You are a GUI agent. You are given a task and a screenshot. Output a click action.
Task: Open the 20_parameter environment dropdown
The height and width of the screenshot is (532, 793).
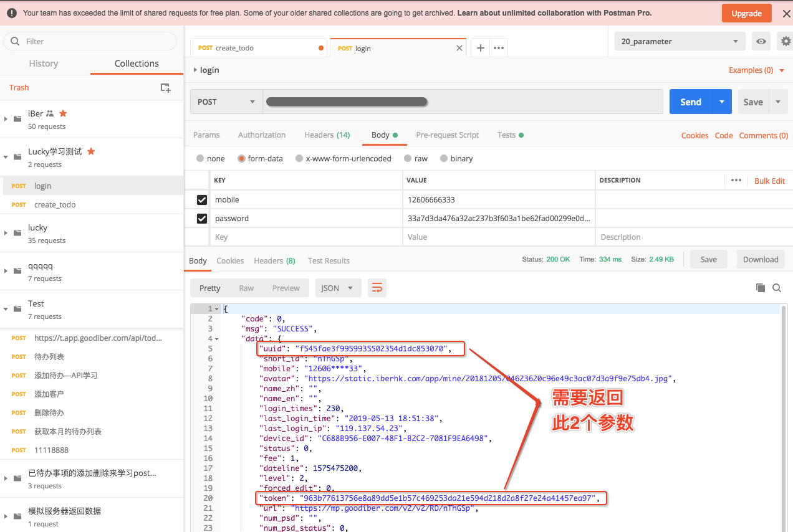click(x=680, y=42)
